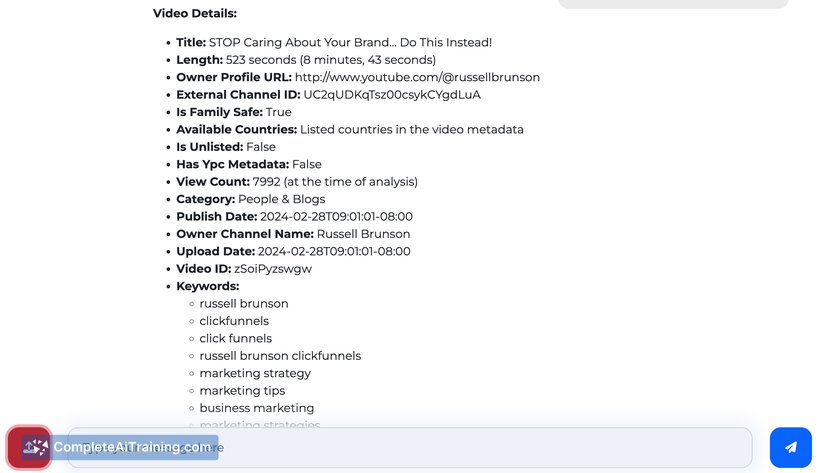Select the 'clickfunnels' keyword item
The height and width of the screenshot is (473, 820).
tap(234, 321)
